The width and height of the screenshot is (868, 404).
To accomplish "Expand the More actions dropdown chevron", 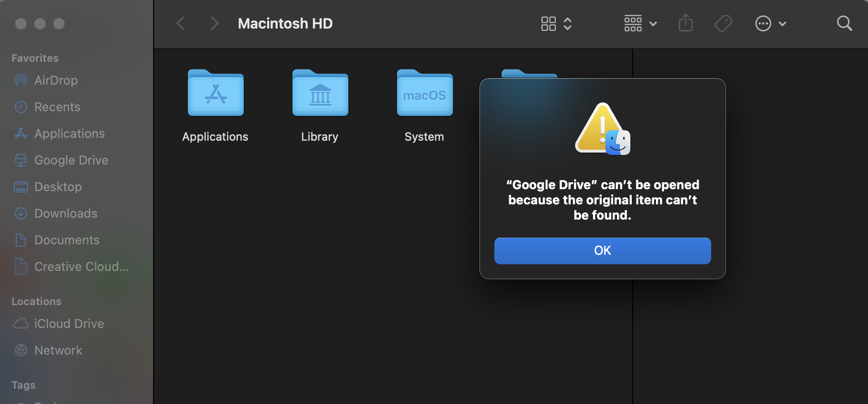I will [782, 24].
